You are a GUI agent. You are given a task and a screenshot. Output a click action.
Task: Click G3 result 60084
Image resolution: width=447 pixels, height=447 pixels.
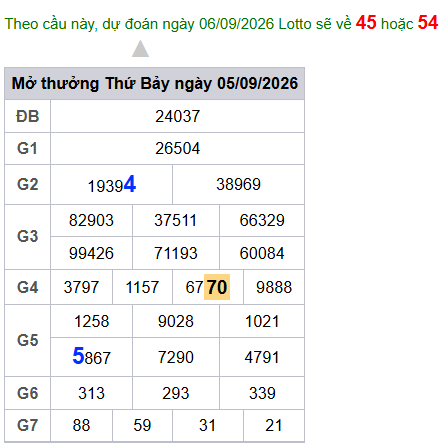coord(262,253)
